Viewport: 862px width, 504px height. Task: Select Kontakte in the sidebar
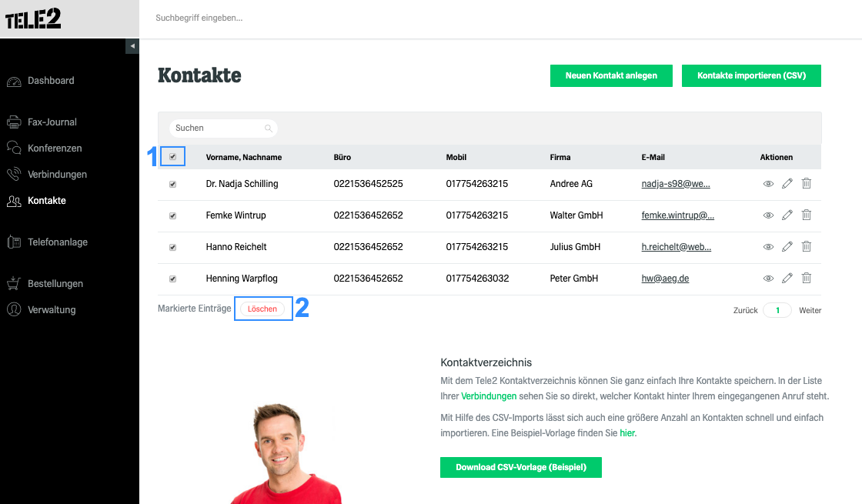(47, 201)
